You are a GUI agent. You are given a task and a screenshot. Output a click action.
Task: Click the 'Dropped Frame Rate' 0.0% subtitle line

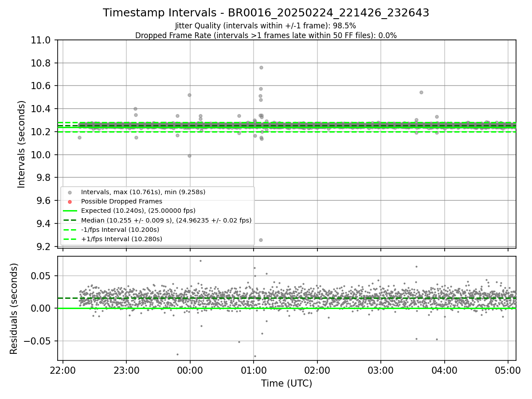266,35
